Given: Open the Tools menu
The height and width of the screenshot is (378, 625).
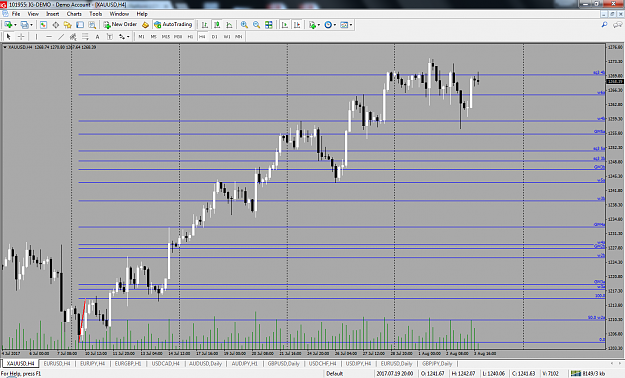Looking at the screenshot, I should pyautogui.click(x=96, y=14).
